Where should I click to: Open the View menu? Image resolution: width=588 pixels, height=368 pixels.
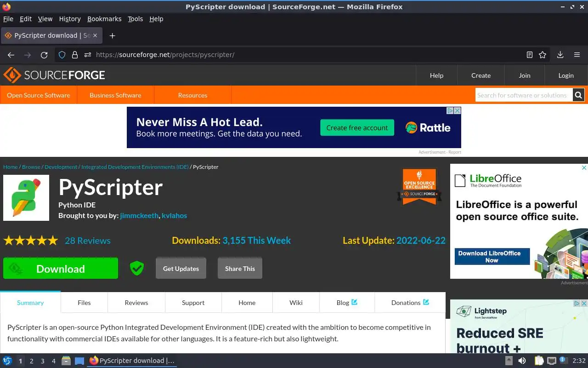45,19
